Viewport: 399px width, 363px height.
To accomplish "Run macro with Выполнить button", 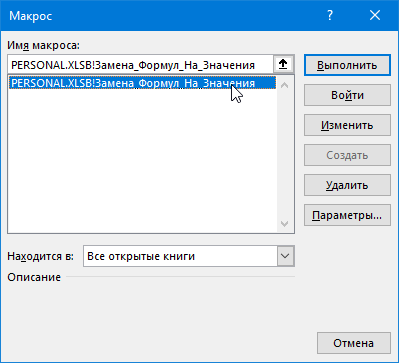I will [x=347, y=65].
